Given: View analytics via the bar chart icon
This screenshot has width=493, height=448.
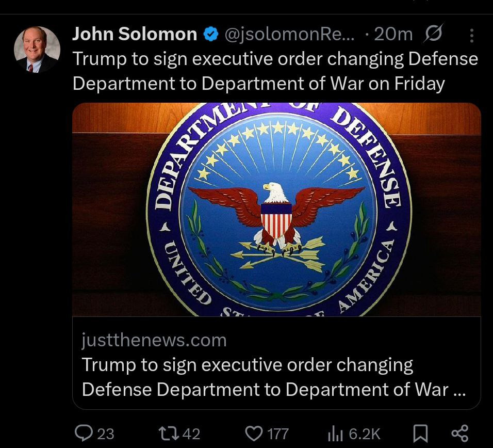Looking at the screenshot, I should pos(335,434).
